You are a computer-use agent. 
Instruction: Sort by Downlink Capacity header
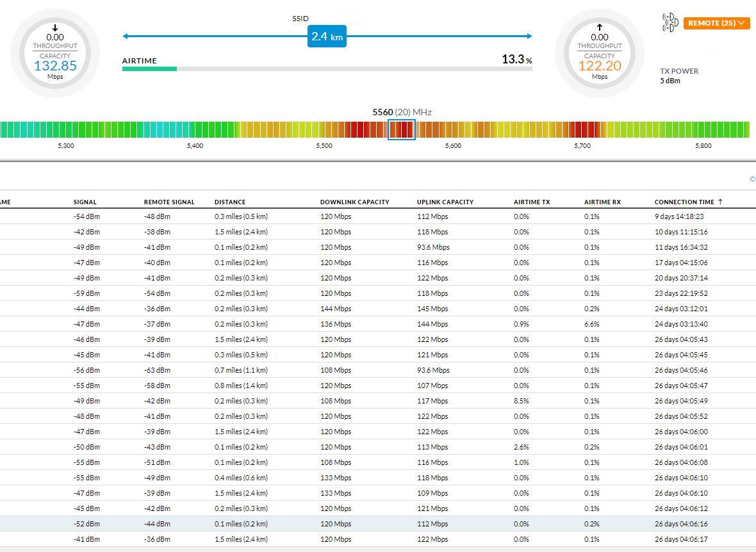click(x=354, y=202)
